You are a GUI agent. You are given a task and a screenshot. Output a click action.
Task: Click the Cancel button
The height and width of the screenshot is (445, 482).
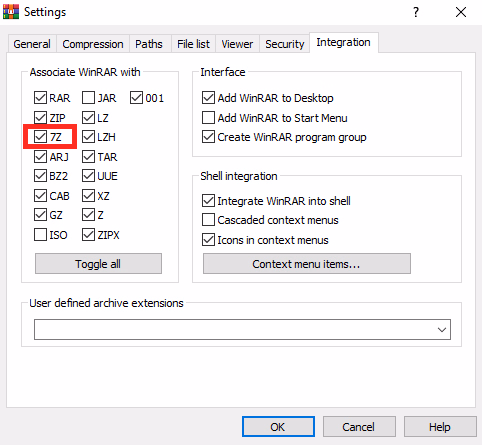[359, 426]
